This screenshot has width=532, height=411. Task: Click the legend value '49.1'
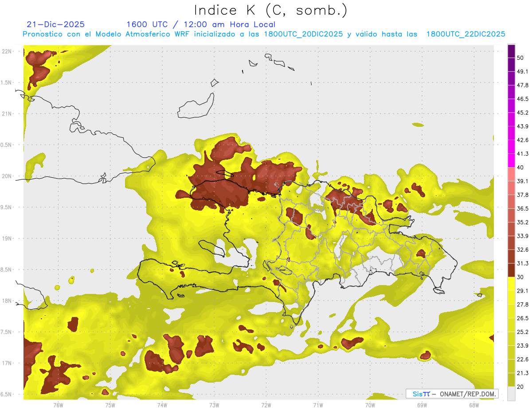point(523,71)
